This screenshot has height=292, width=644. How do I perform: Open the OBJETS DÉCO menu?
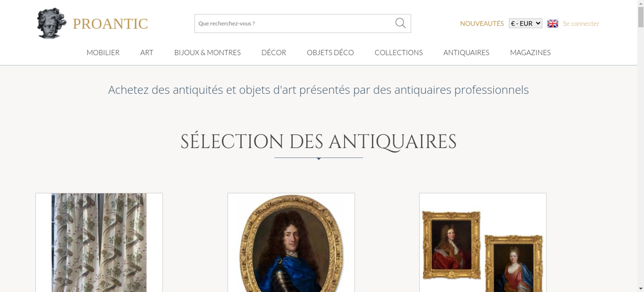tap(330, 52)
